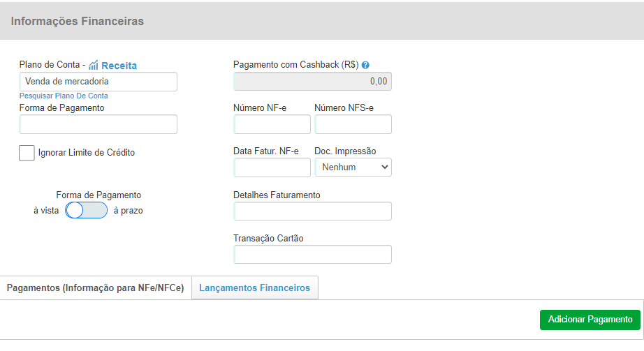Toggle the à vista / à prazo switch
644x351 pixels.
coord(86,210)
